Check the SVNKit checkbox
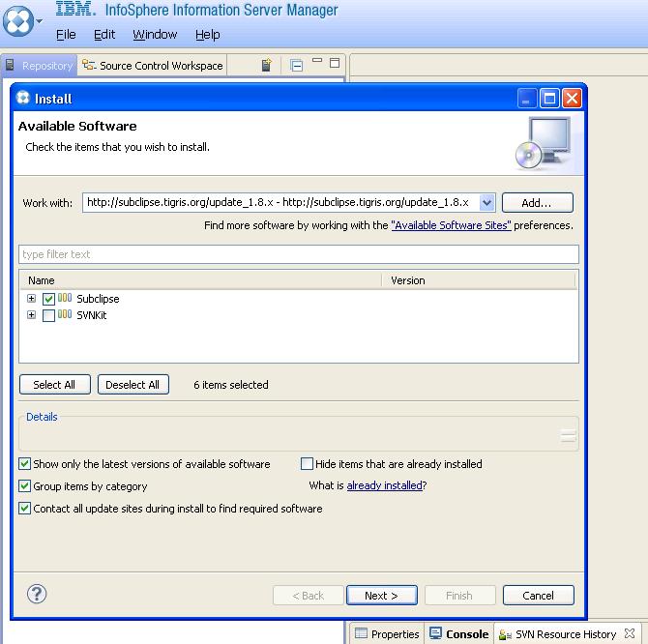The height and width of the screenshot is (644, 648). (48, 315)
